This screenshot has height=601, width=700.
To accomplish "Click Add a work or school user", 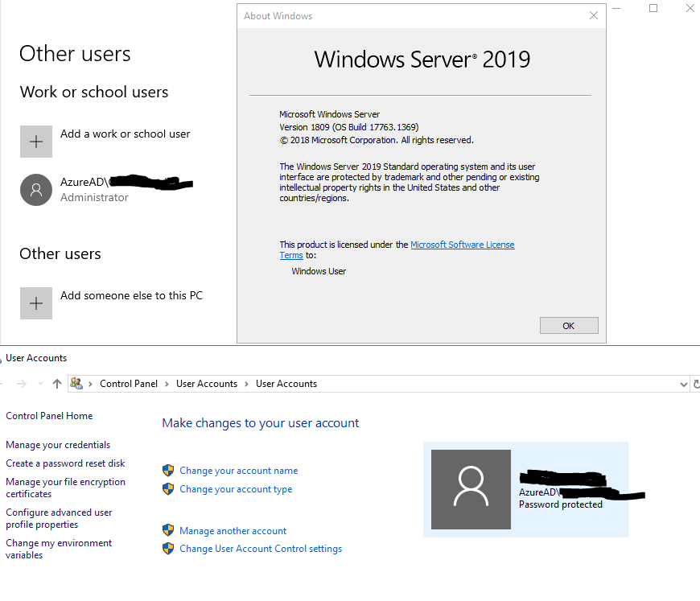I will (125, 134).
